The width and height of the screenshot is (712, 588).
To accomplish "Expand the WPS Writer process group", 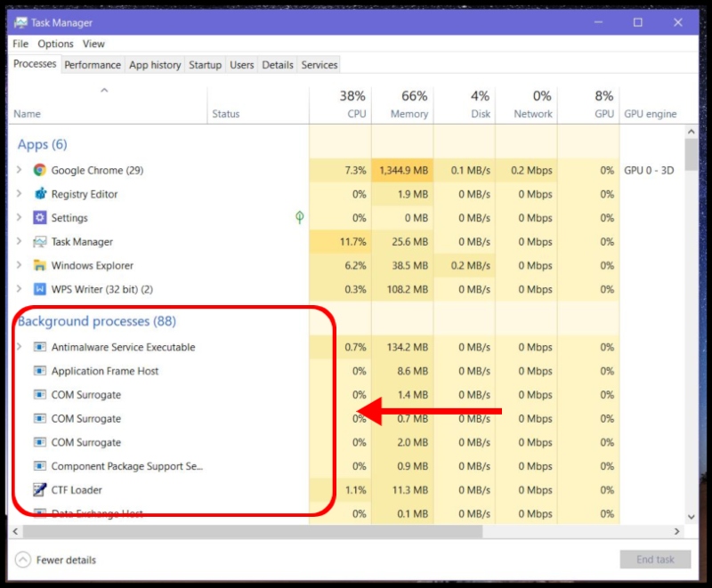I will point(20,289).
